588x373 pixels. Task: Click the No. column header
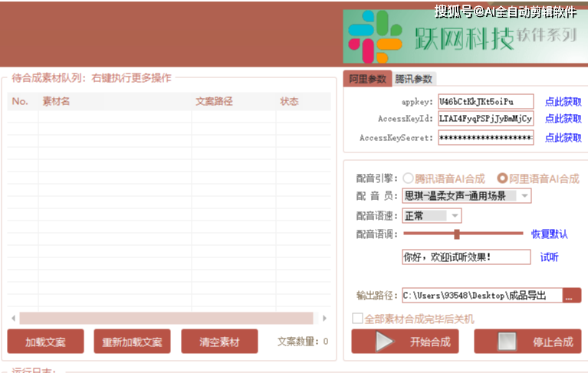coord(22,102)
